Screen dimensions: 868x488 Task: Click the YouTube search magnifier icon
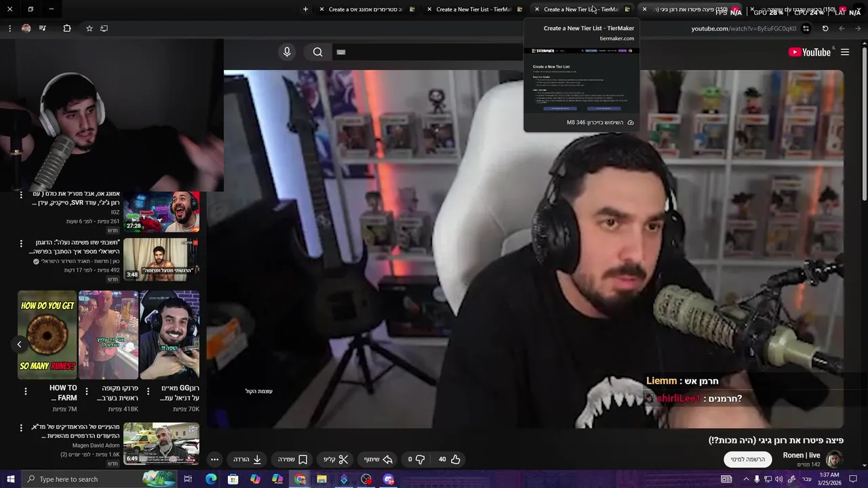pyautogui.click(x=317, y=52)
